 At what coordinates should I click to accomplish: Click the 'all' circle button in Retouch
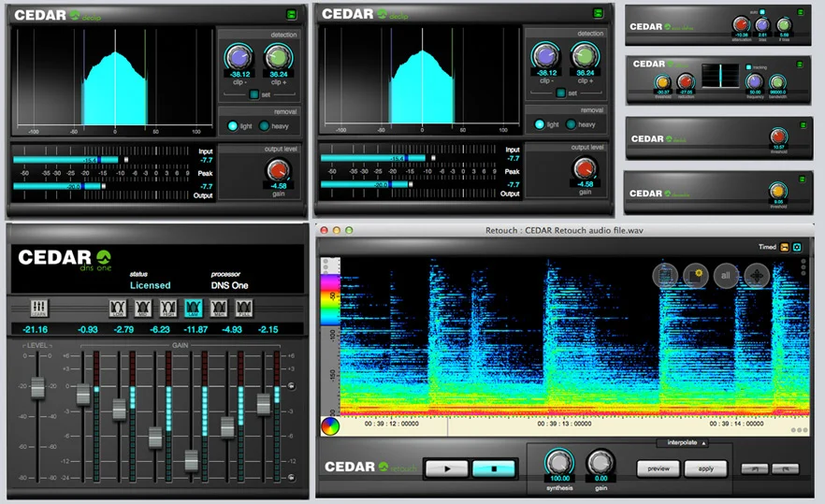tap(726, 276)
